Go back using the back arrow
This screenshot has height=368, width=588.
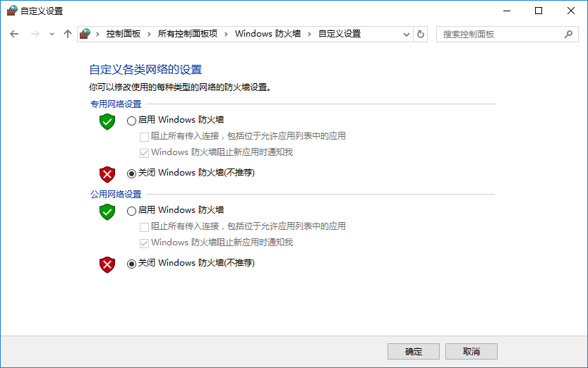(x=14, y=34)
